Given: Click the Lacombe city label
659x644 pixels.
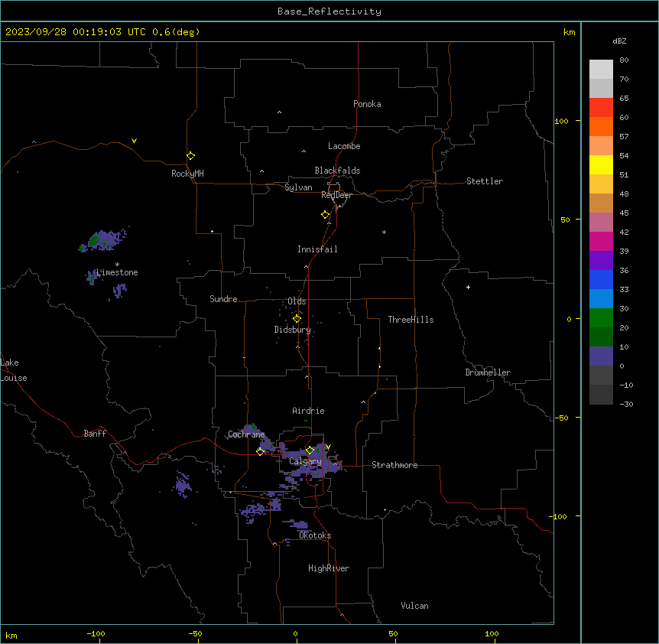Looking at the screenshot, I should click(x=344, y=146).
